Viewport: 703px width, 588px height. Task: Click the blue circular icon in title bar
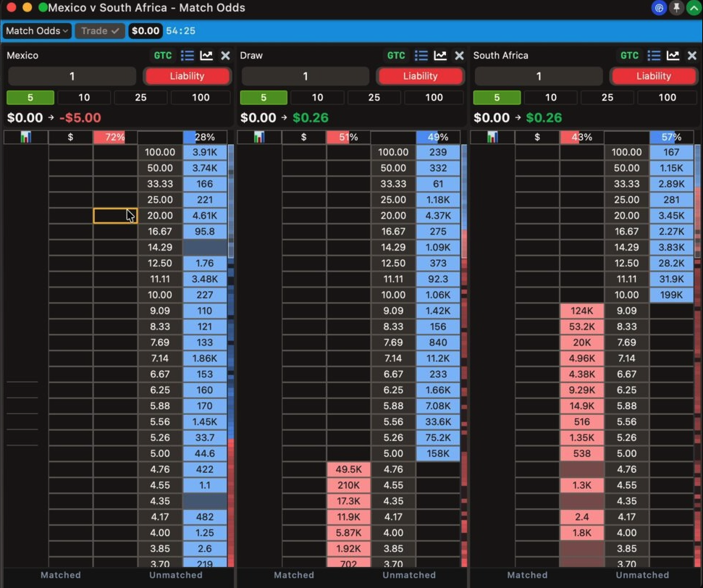click(x=659, y=8)
